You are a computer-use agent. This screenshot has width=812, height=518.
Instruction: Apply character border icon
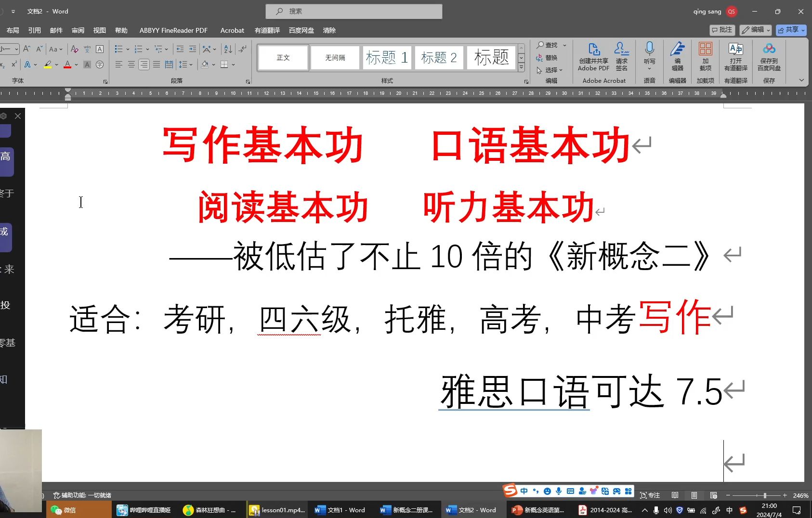100,49
